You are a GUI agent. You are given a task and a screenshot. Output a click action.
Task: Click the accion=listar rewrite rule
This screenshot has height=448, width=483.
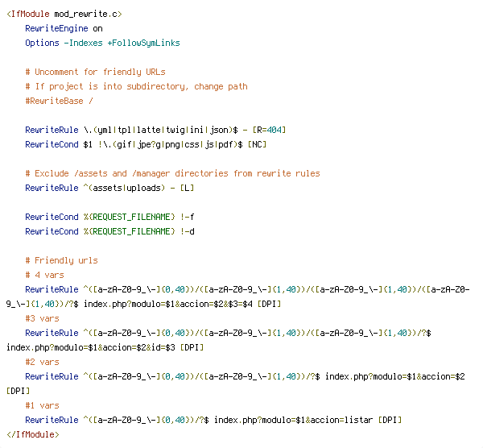213,421
